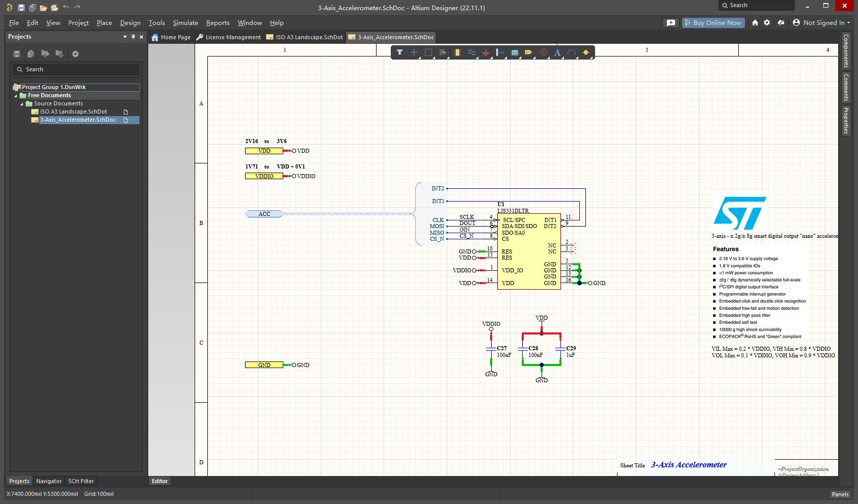Select 3-Axis_Accelerometer.SchDoc in the tree

(78, 120)
